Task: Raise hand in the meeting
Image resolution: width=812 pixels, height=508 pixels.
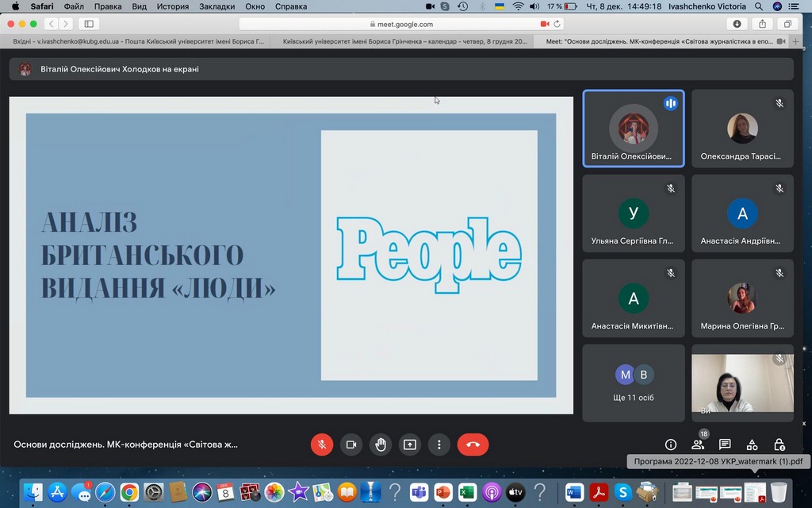Action: pyautogui.click(x=381, y=444)
